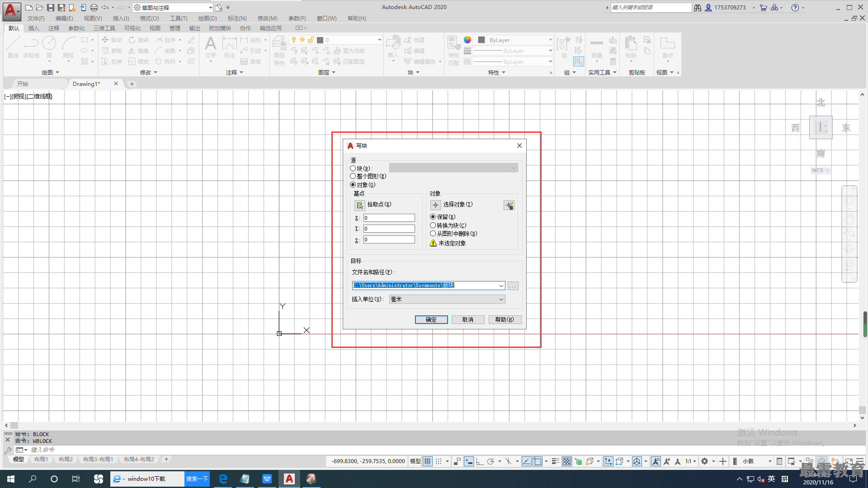The height and width of the screenshot is (488, 868).
Task: Select the Polyline (多段线) tool
Action: pos(31,47)
